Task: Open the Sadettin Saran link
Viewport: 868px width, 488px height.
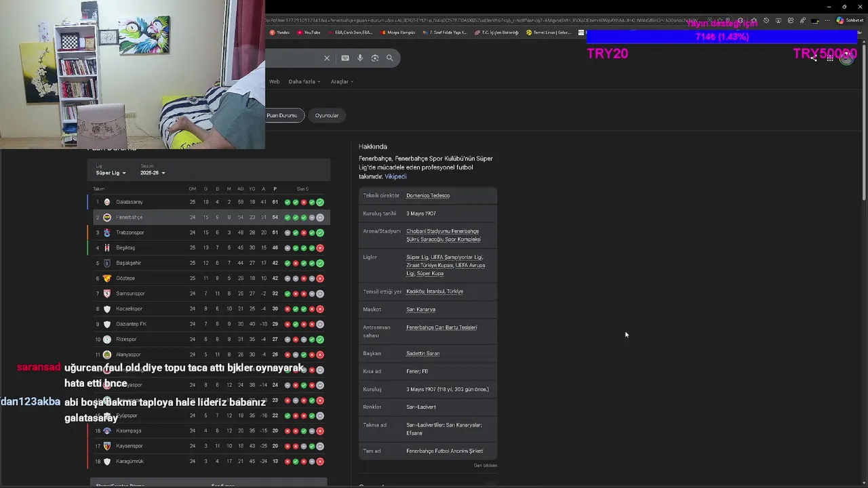Action: pyautogui.click(x=422, y=354)
